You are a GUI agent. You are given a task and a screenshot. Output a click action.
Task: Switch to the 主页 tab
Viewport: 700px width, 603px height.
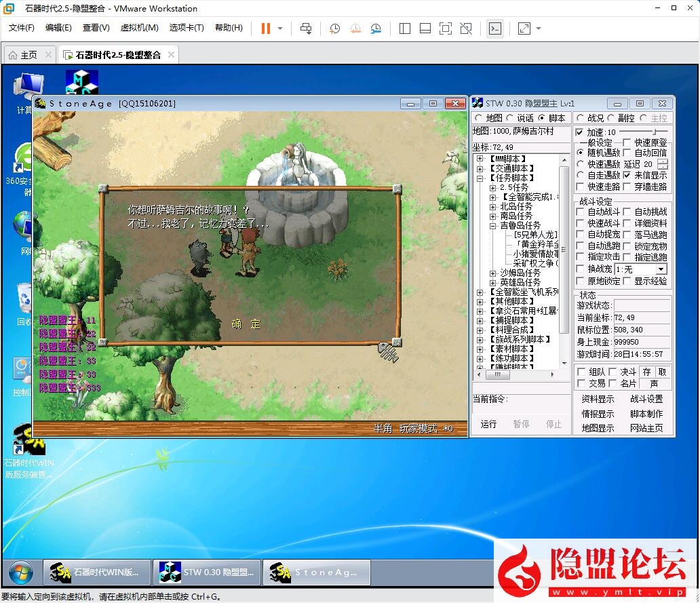click(27, 54)
